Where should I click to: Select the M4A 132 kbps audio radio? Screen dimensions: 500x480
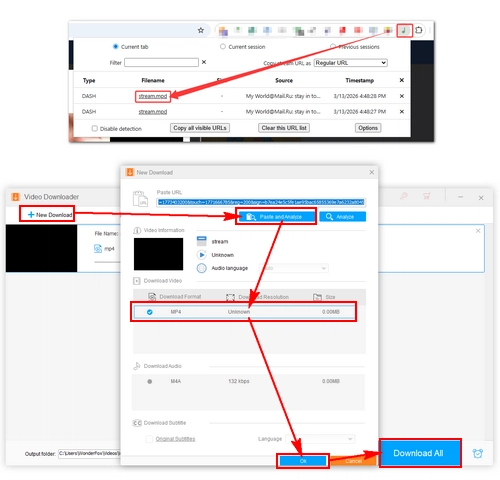[150, 381]
